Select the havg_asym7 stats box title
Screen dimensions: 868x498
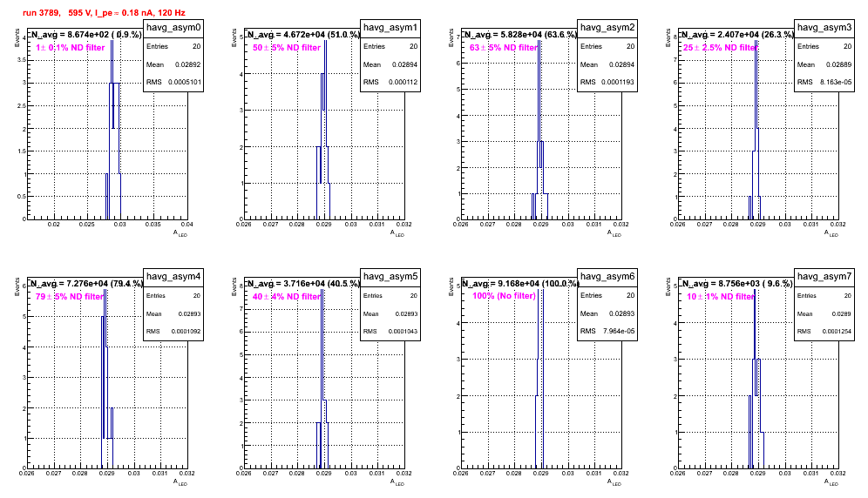click(824, 277)
